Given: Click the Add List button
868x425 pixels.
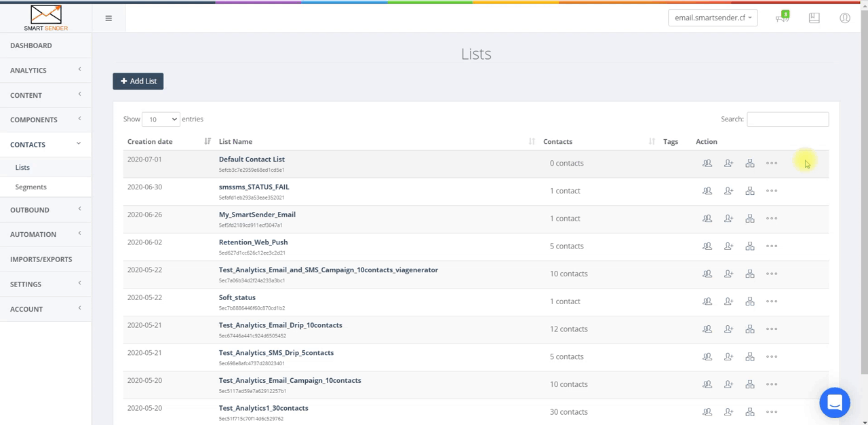Looking at the screenshot, I should point(138,81).
